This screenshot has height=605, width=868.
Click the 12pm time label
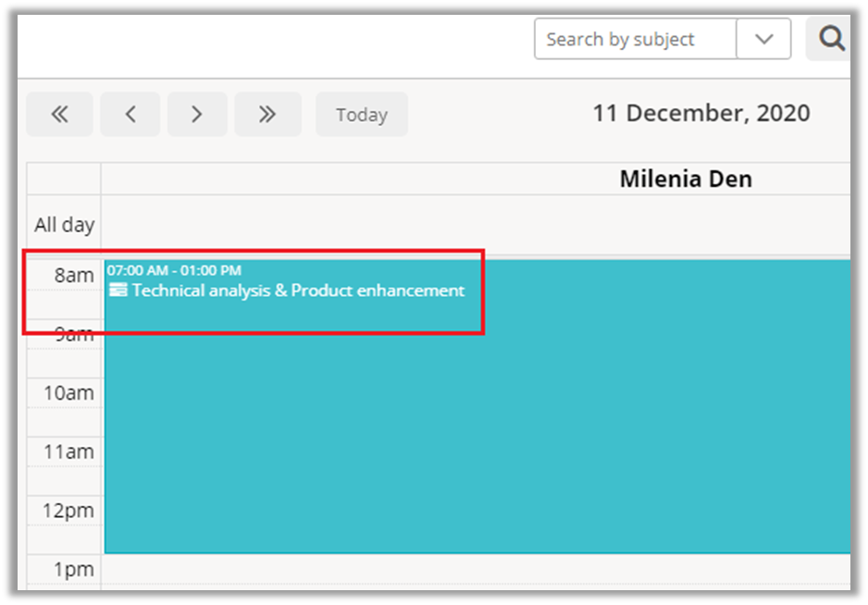point(68,511)
